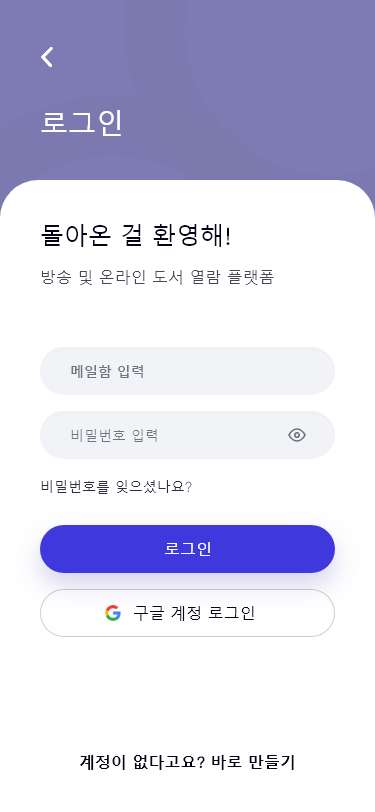Click the blue 로그인 button
This screenshot has height=812, width=375.
click(188, 549)
